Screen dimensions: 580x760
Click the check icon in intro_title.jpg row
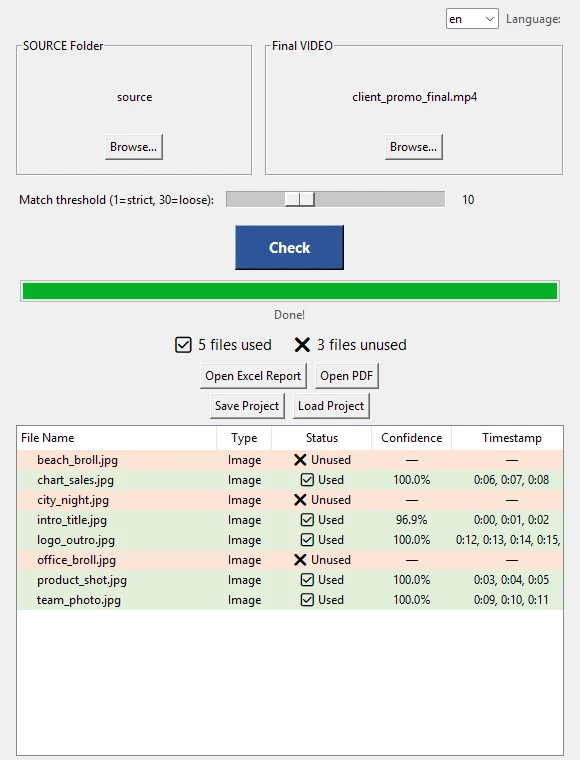[307, 520]
